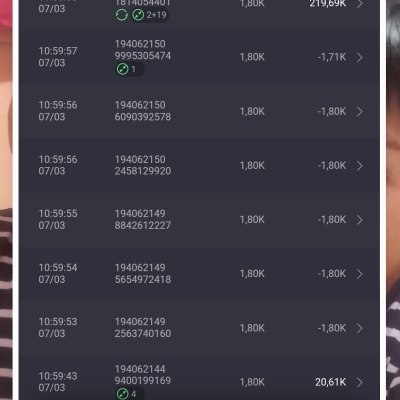Select order ID 194062150 9995305474
This screenshot has height=400, width=400.
click(143, 50)
